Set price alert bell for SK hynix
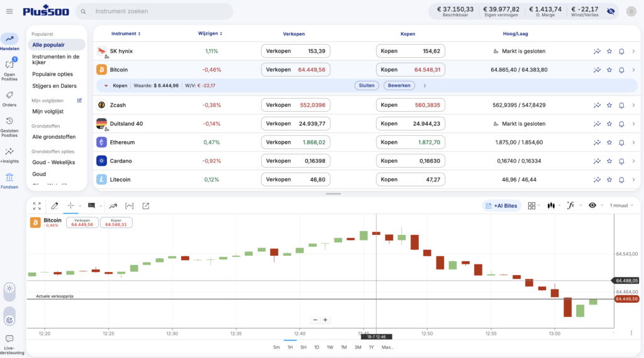The width and height of the screenshot is (644, 358). coord(621,52)
